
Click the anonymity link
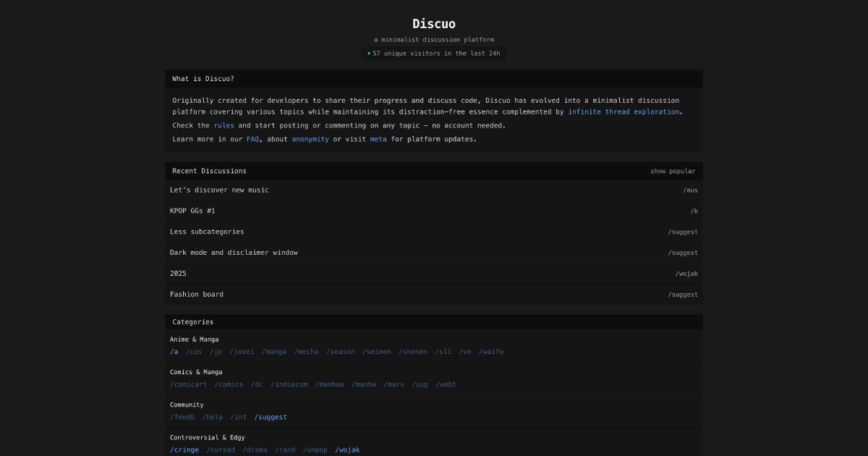pos(310,140)
